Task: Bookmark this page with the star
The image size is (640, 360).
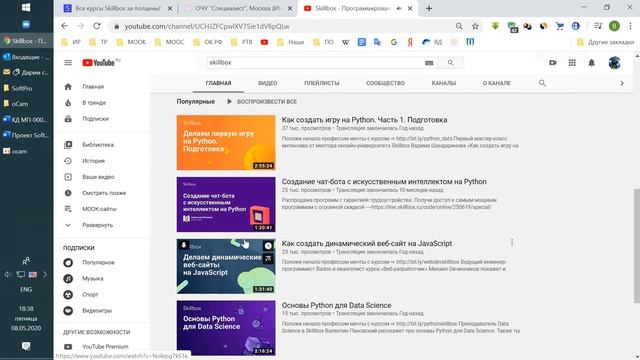Action: click(x=475, y=26)
